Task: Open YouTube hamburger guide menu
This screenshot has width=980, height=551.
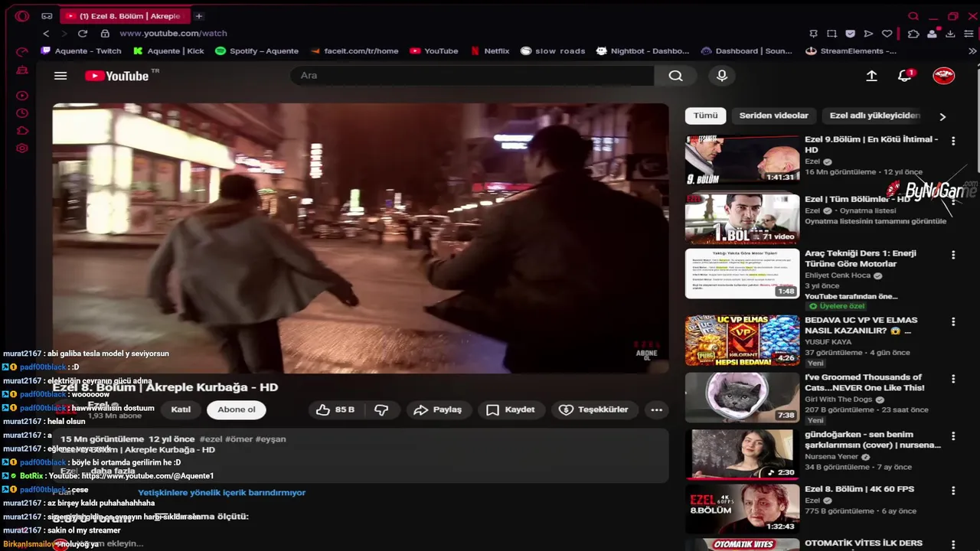Action: tap(60, 76)
